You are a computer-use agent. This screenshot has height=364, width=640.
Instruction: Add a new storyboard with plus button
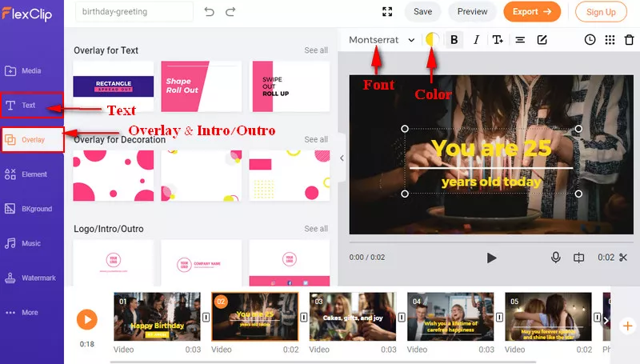tap(627, 326)
